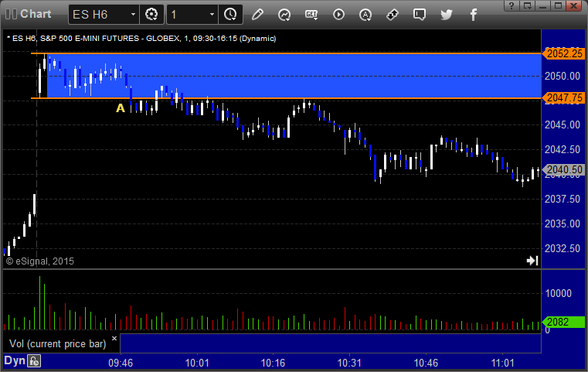This screenshot has height=372, width=588.
Task: Toggle the lock icon beside Dyn
Action: 34,361
